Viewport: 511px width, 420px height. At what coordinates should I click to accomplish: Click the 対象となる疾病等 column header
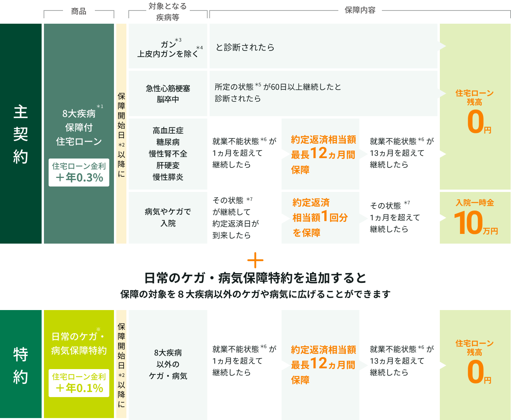click(x=168, y=12)
